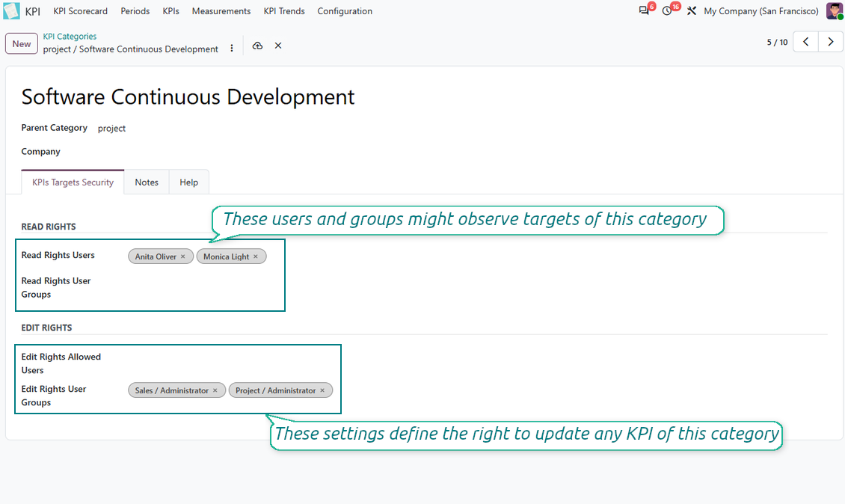Image resolution: width=845 pixels, height=504 pixels.
Task: Switch to the Notes tab
Action: [147, 182]
